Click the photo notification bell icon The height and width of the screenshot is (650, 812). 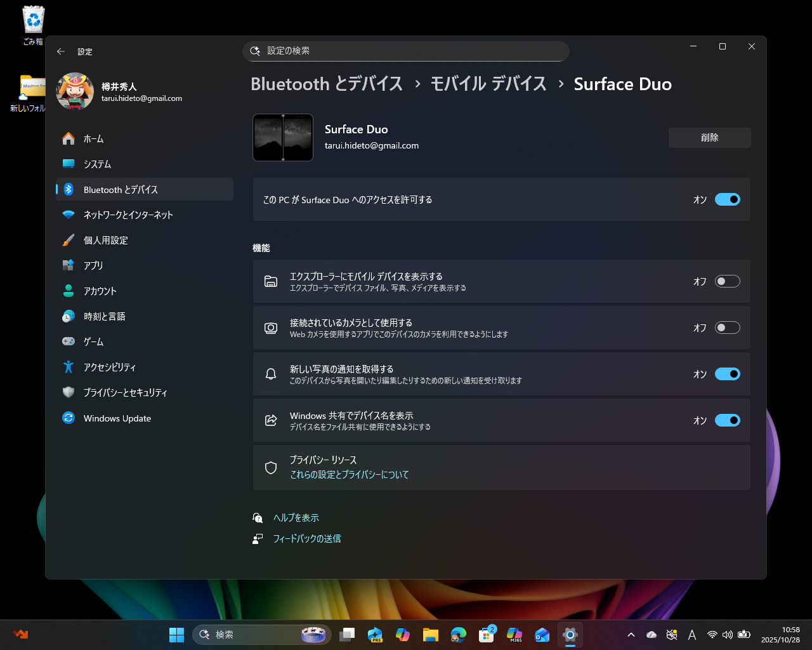click(x=271, y=374)
